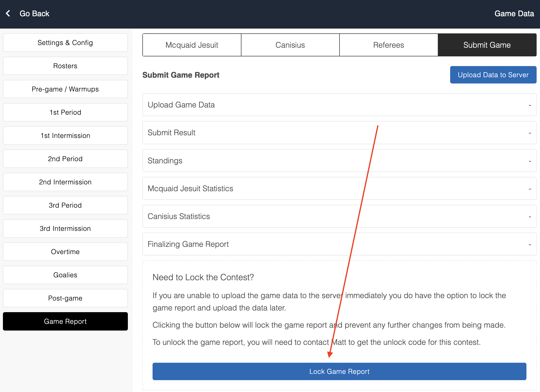540x392 pixels.
Task: Expand the Upload Game Data section
Action: [339, 105]
